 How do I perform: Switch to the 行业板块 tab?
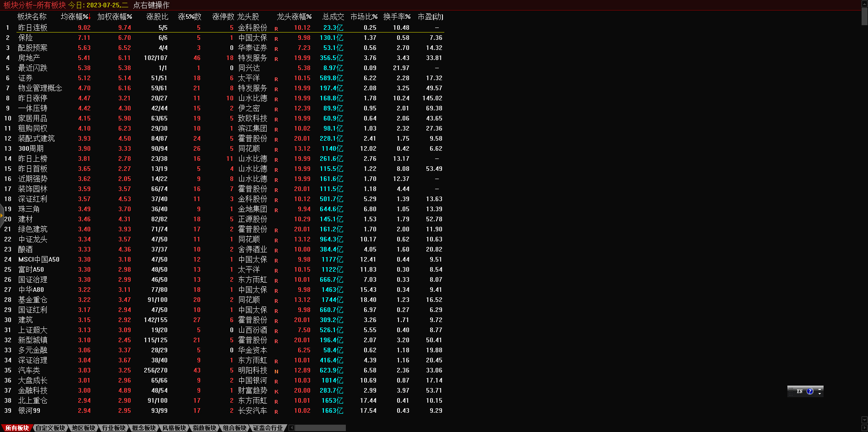tap(114, 428)
